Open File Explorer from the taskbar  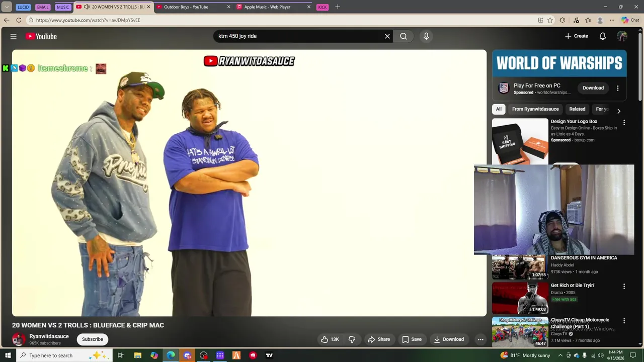pos(137,355)
